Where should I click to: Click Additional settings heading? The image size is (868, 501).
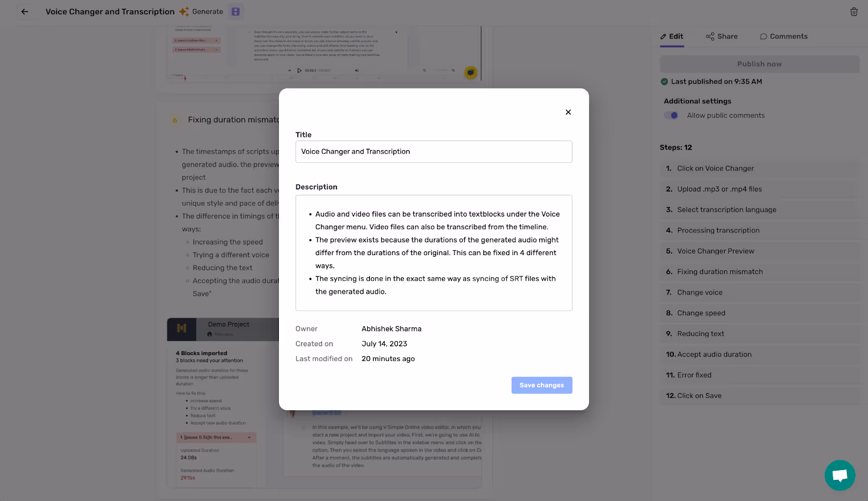click(x=698, y=101)
